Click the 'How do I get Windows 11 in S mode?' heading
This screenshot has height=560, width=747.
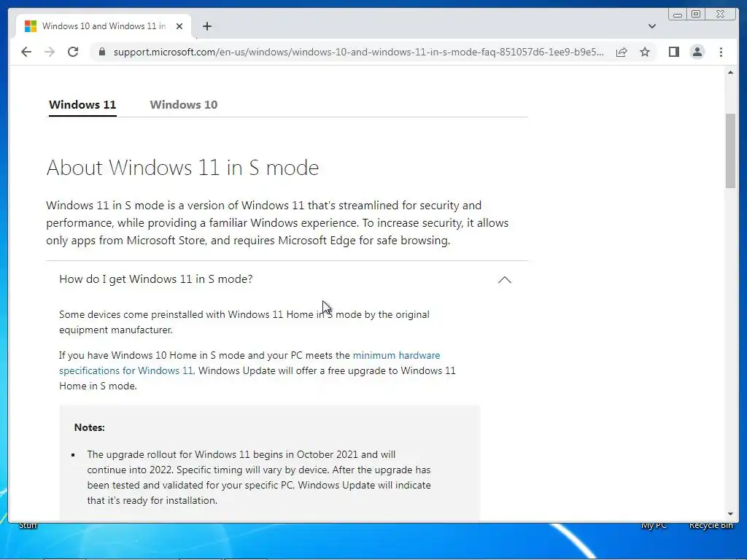(x=156, y=279)
